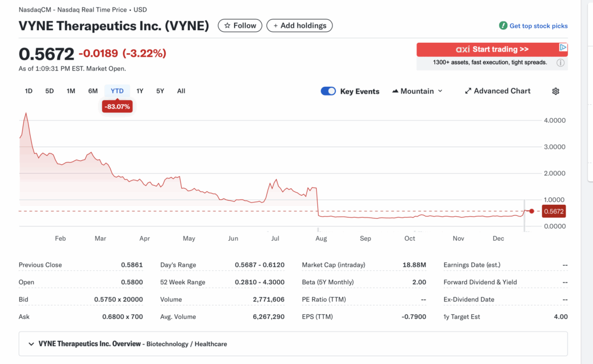Open chart settings via the gear icon

[x=555, y=91]
